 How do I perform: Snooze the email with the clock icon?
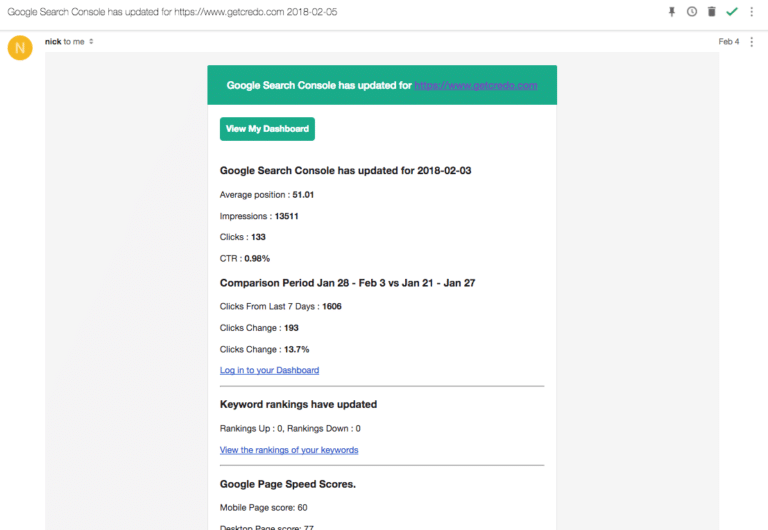[x=692, y=11]
